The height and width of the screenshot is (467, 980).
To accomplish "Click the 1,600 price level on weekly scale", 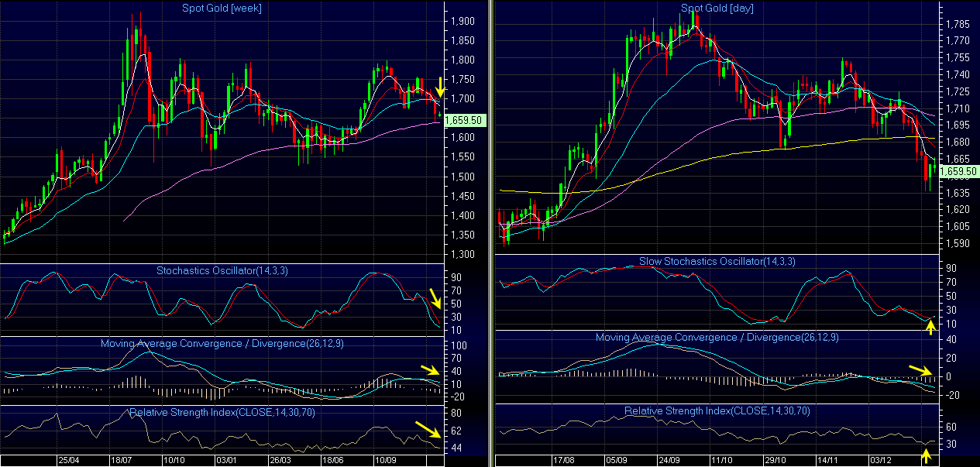I will [x=462, y=138].
